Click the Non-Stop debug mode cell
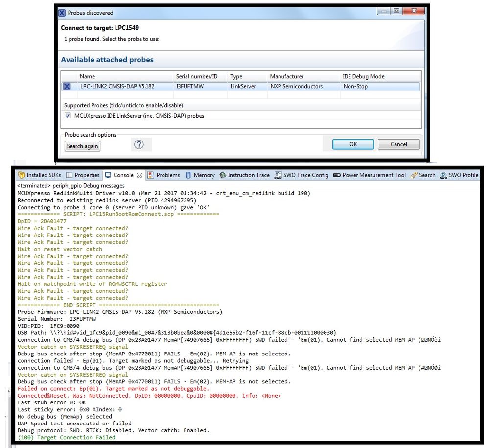This screenshot has height=448, width=489. tap(355, 87)
